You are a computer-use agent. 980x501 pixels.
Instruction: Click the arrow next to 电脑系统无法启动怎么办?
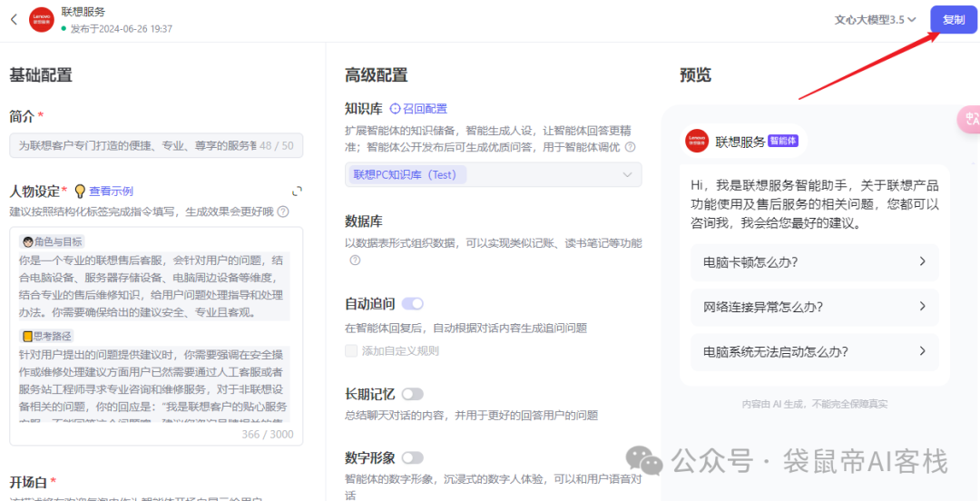click(x=923, y=351)
